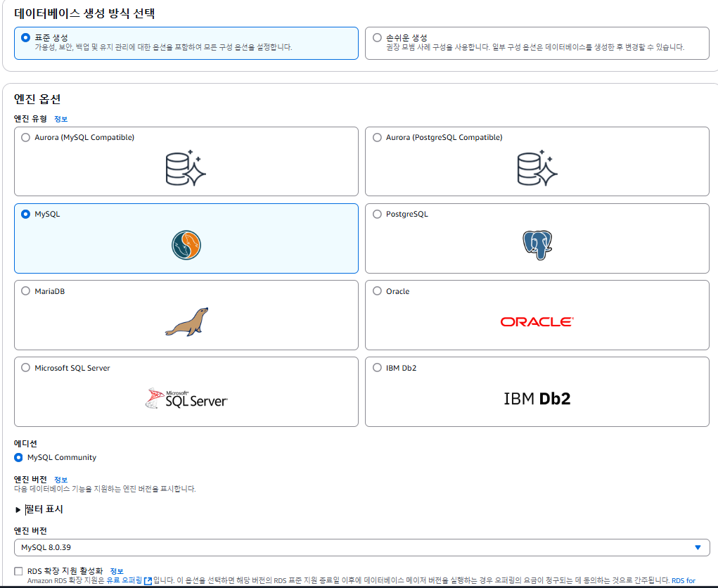The image size is (718, 588).
Task: Open 정보 link next to RDS 확장 지원
Action: pos(117,571)
